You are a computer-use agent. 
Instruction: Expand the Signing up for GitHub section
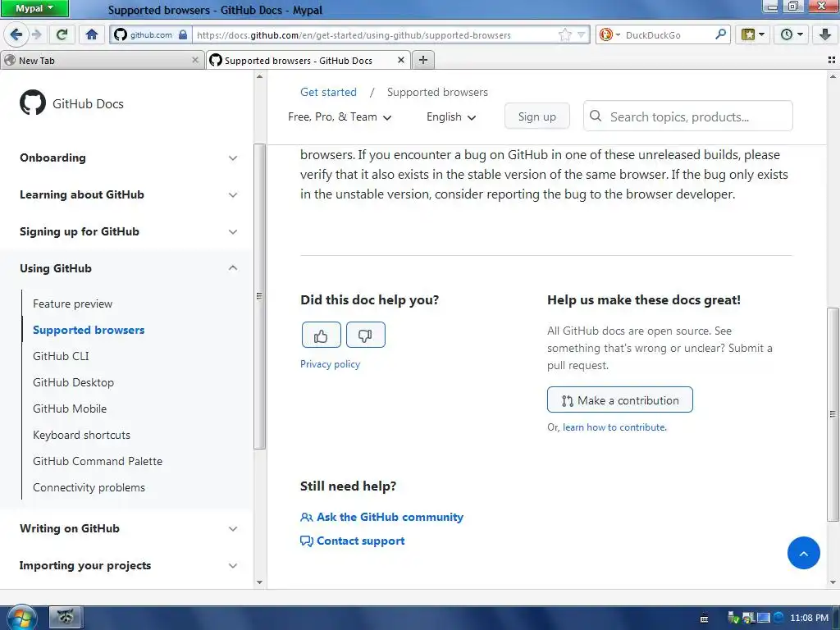[129, 231]
